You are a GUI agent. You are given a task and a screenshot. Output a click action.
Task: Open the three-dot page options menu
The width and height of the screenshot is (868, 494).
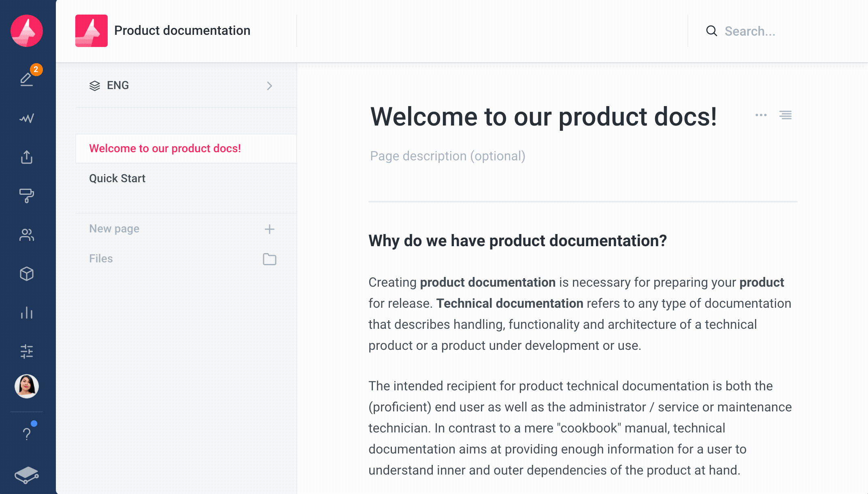761,115
